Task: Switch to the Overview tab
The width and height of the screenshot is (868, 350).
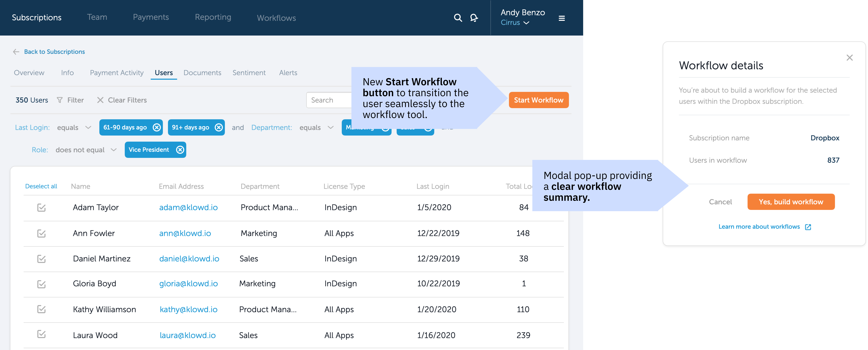Action: pyautogui.click(x=29, y=73)
